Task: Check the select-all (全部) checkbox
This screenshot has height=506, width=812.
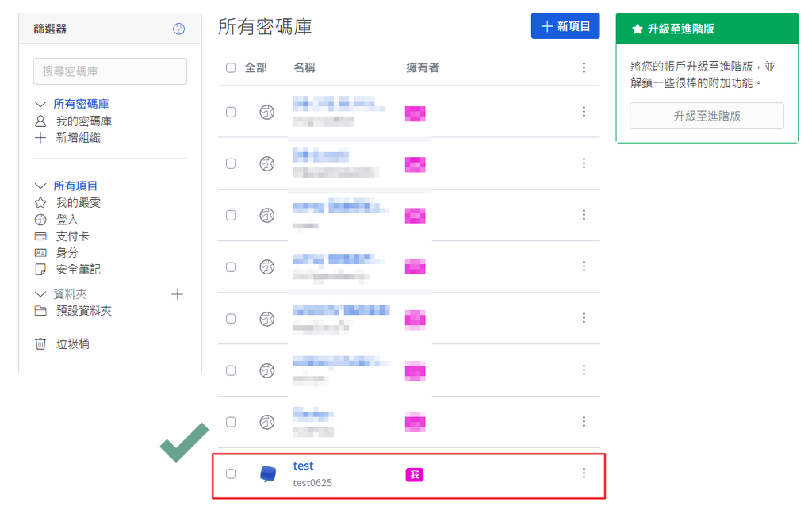Action: pyautogui.click(x=231, y=68)
